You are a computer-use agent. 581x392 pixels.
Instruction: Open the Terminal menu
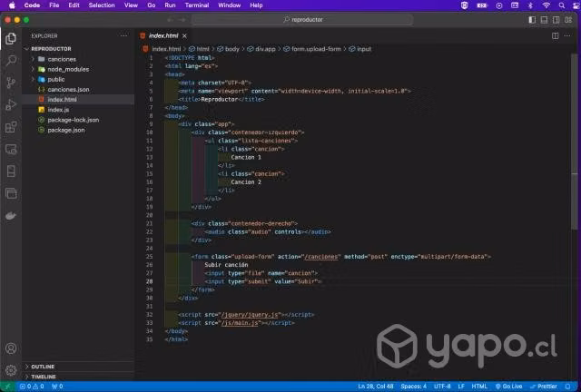[197, 5]
